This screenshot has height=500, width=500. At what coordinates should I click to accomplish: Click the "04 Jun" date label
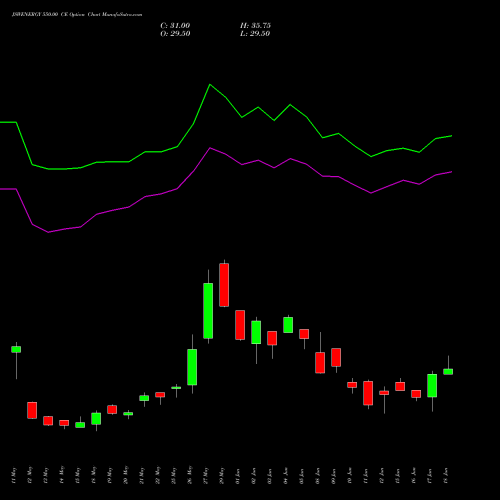[286, 475]
